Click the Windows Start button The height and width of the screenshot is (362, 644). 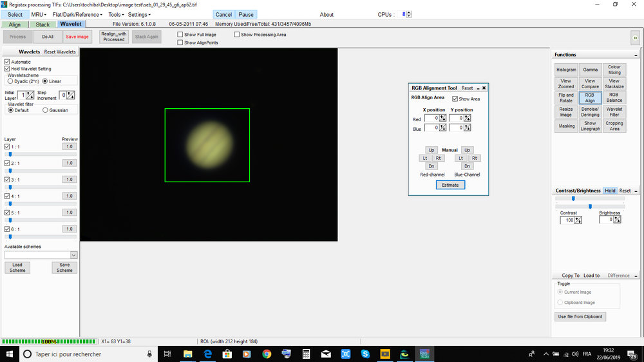pos(10,354)
